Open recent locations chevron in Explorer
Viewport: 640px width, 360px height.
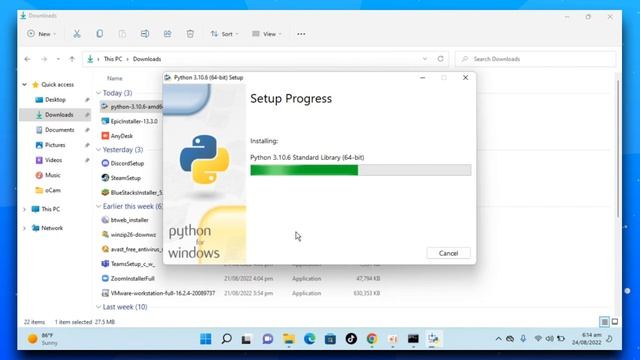[58, 59]
